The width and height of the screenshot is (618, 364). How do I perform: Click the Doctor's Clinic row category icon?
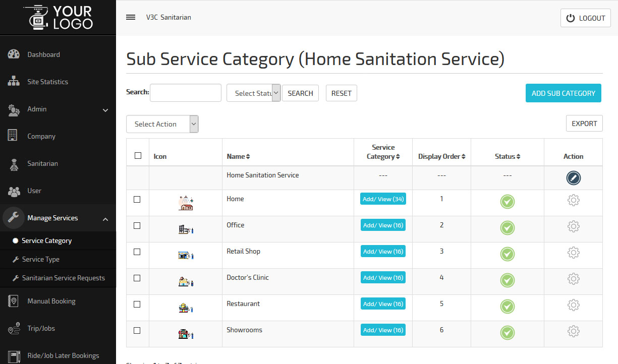pos(186,282)
